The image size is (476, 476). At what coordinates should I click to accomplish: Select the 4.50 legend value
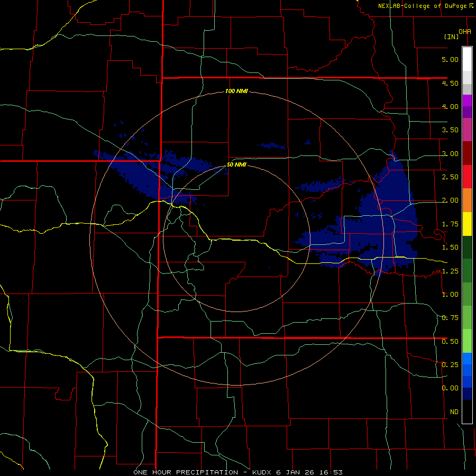click(x=450, y=83)
